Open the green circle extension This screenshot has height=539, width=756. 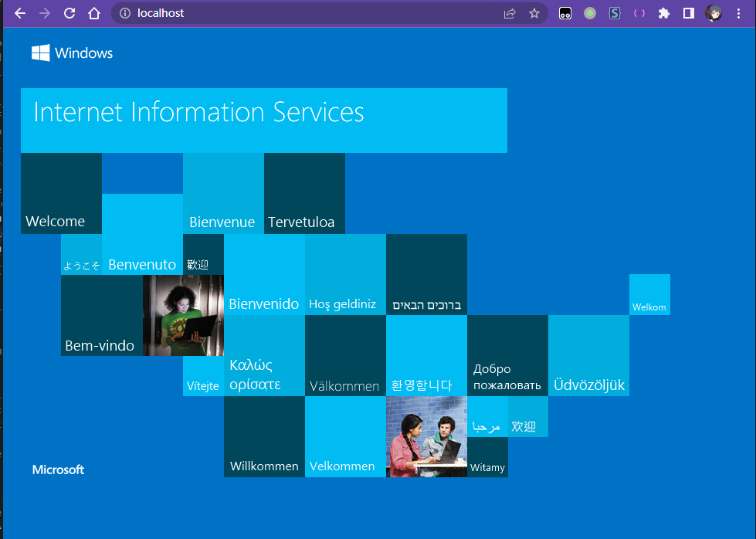point(590,13)
